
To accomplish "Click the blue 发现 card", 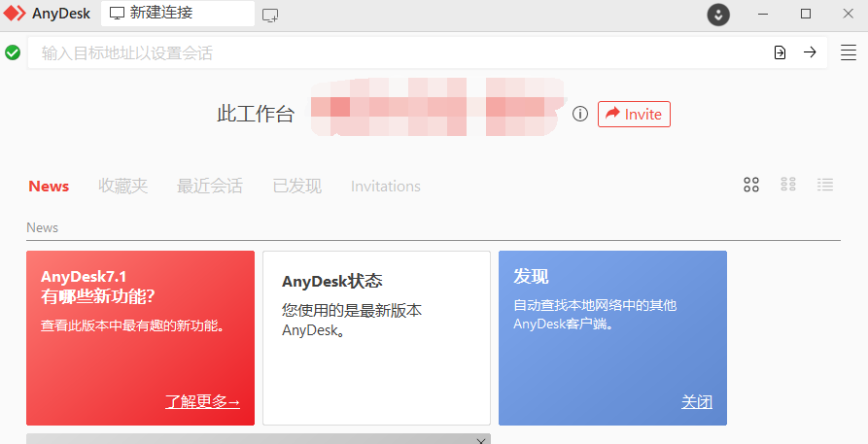I will 612,338.
